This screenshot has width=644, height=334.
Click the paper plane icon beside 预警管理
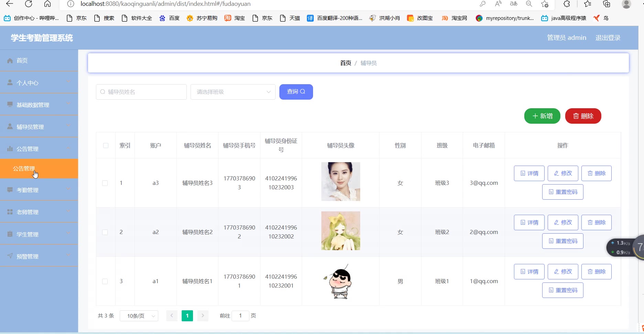pos(10,256)
